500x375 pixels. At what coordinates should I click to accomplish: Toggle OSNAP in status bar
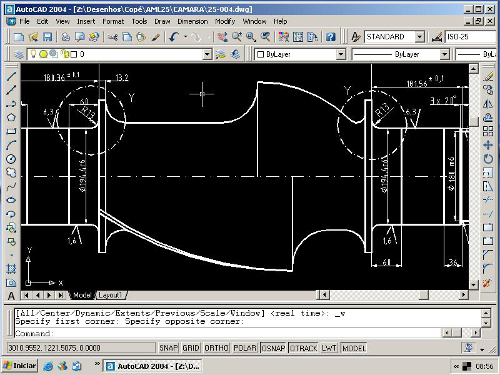(273, 348)
